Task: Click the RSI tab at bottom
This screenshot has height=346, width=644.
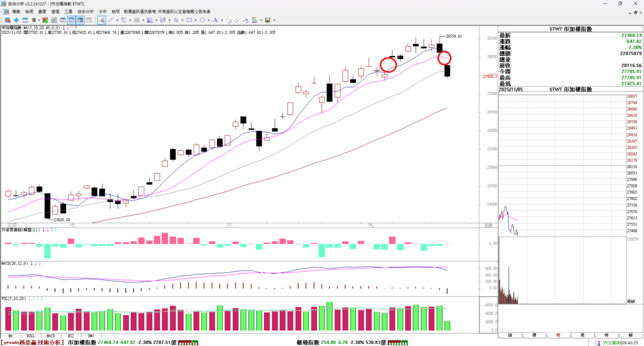Action: [70, 336]
